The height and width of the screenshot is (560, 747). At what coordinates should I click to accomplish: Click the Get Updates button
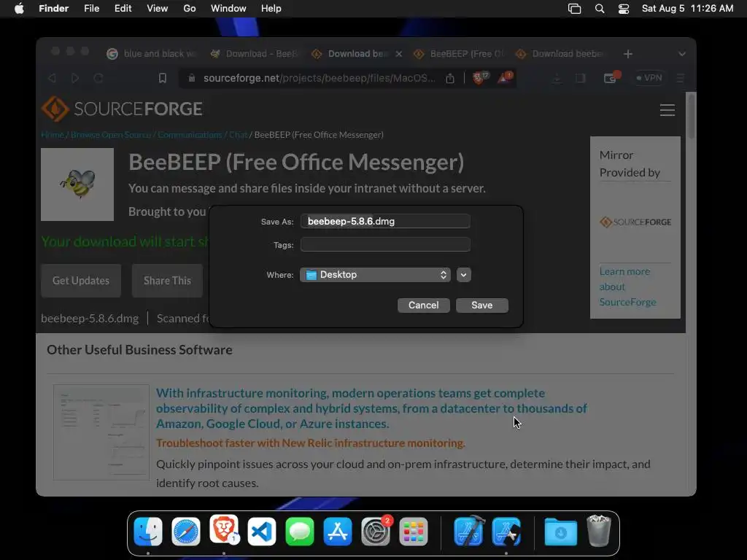[81, 281]
